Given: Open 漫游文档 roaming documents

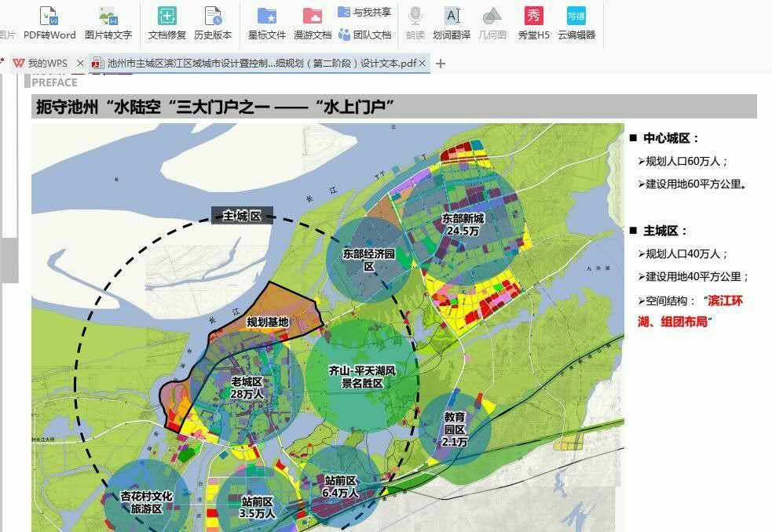Looking at the screenshot, I should pyautogui.click(x=312, y=23).
